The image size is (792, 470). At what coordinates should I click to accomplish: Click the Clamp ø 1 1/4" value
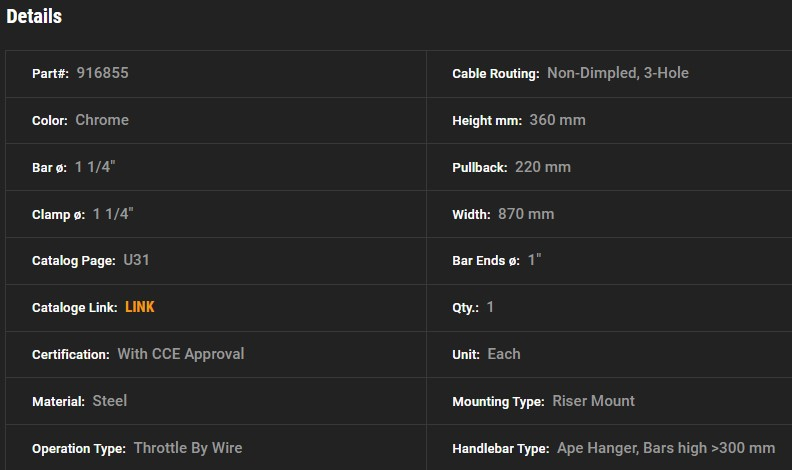113,214
